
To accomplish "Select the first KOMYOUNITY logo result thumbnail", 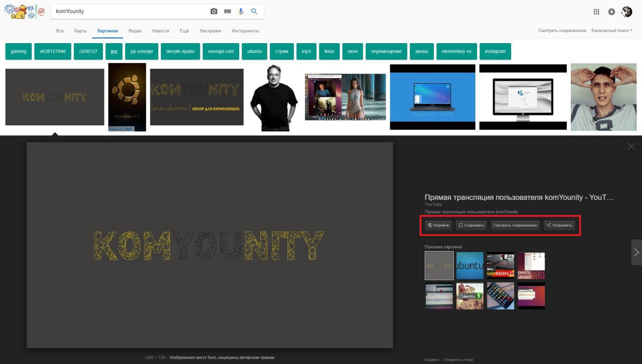I will [55, 97].
